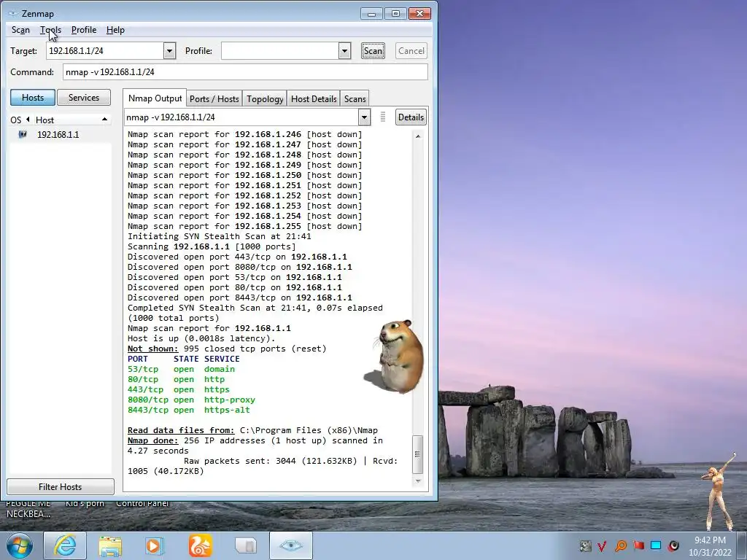Open the Scans tab
Image resolution: width=747 pixels, height=560 pixels.
coord(355,99)
